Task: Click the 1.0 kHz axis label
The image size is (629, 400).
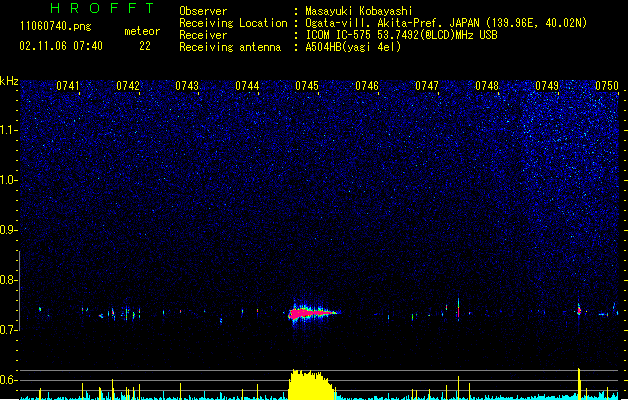Action: (x=9, y=180)
